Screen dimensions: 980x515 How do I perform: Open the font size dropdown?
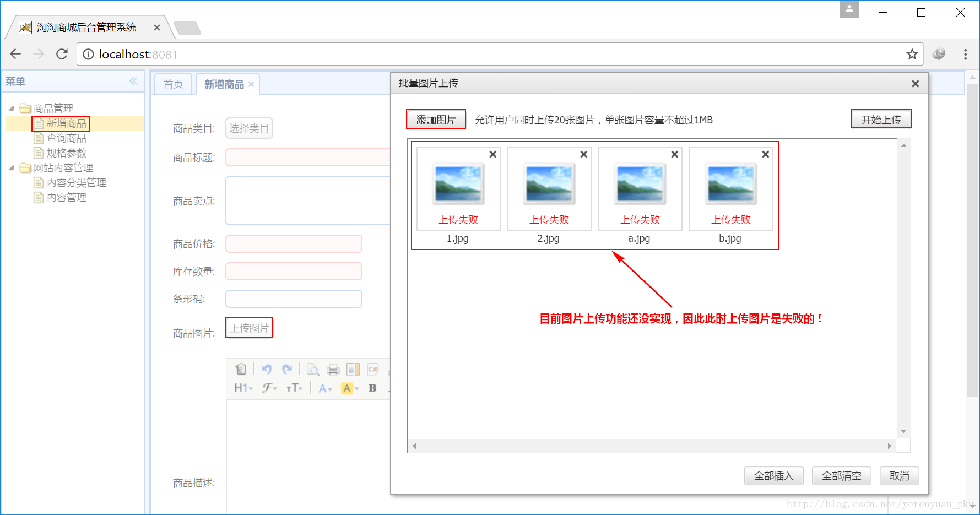pyautogui.click(x=295, y=388)
